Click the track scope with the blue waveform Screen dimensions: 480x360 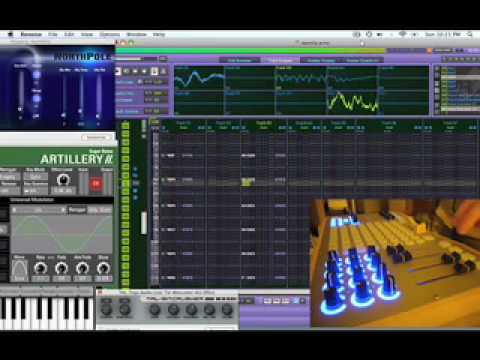point(199,78)
